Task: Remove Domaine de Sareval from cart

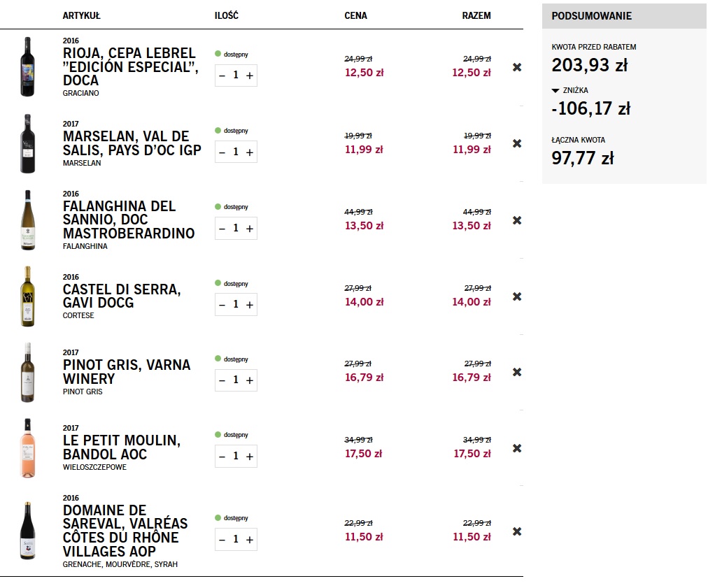Action: point(517,531)
